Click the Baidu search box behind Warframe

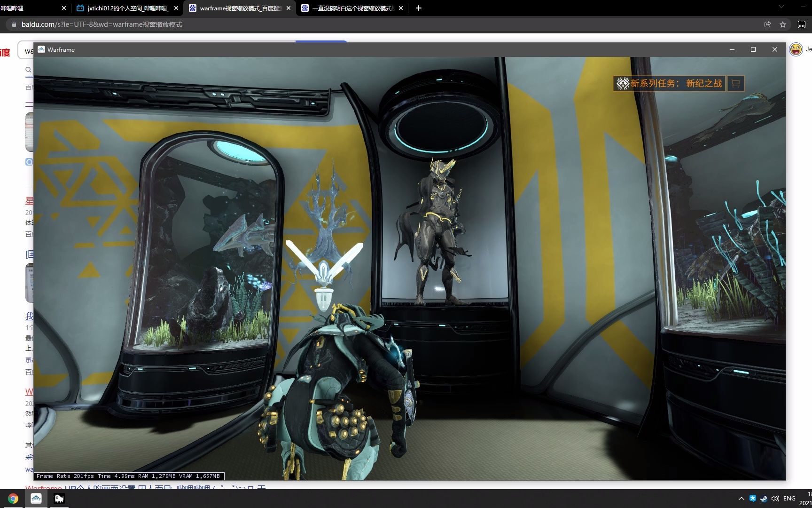26,51
